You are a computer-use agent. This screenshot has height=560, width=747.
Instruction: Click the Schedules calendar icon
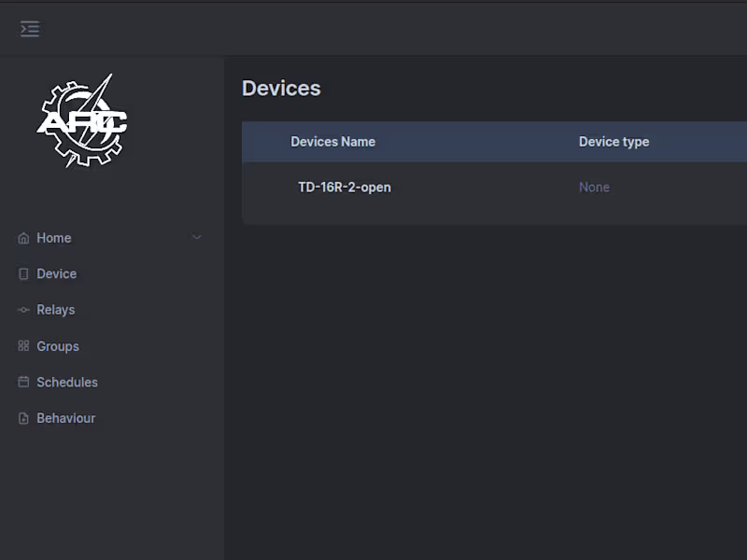23,383
